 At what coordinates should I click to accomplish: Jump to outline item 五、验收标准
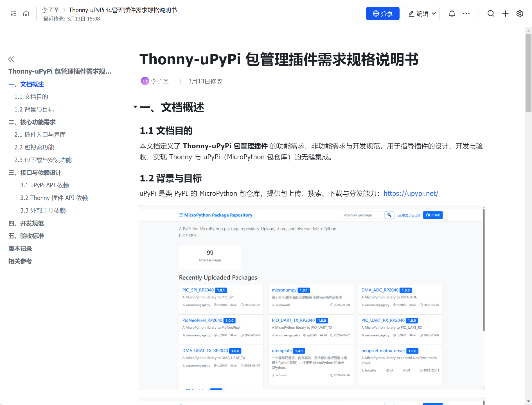pos(26,236)
